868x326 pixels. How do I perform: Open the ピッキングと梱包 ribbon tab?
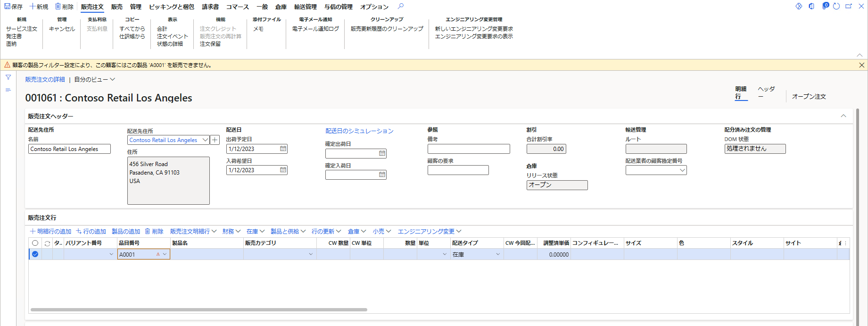coord(171,7)
